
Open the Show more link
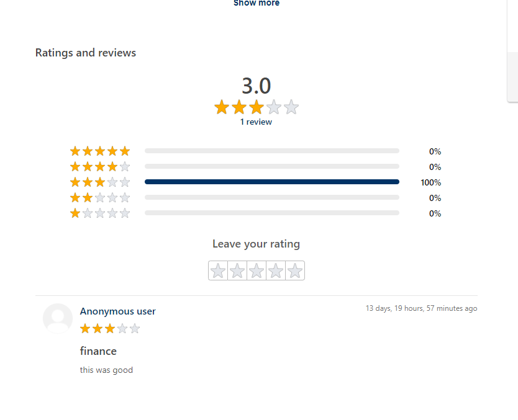[x=257, y=3]
